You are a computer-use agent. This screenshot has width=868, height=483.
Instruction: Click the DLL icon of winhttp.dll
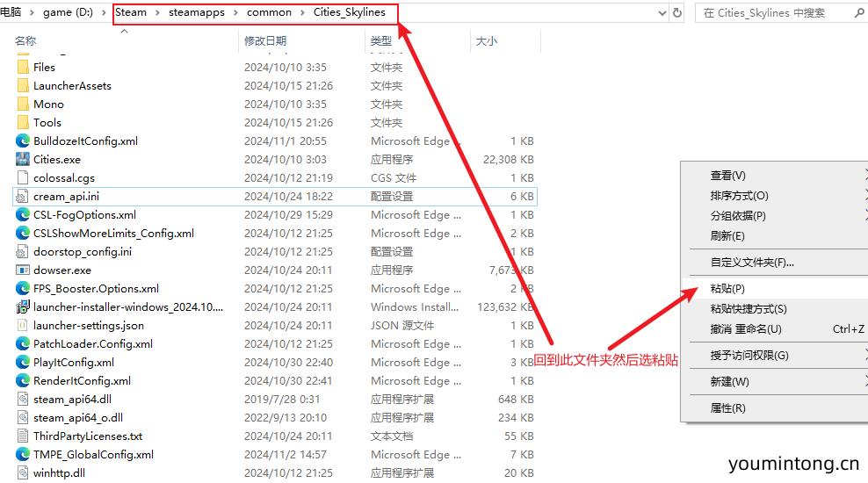click(x=23, y=473)
